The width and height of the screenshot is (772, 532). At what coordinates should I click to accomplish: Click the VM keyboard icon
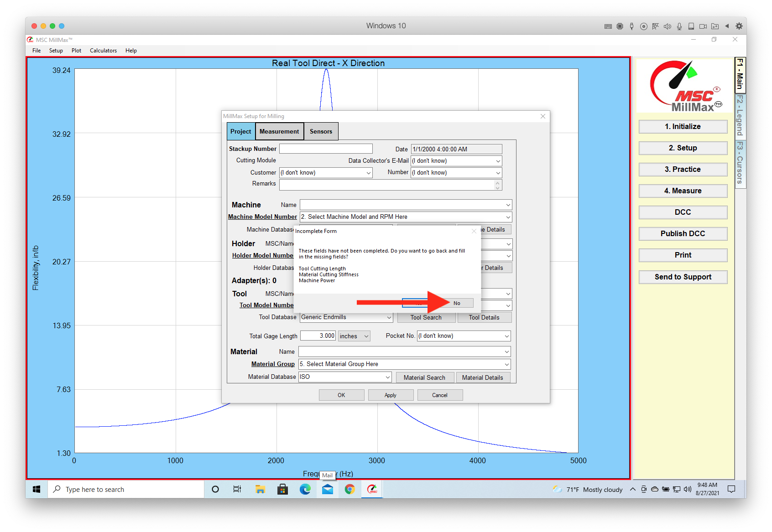(x=608, y=26)
